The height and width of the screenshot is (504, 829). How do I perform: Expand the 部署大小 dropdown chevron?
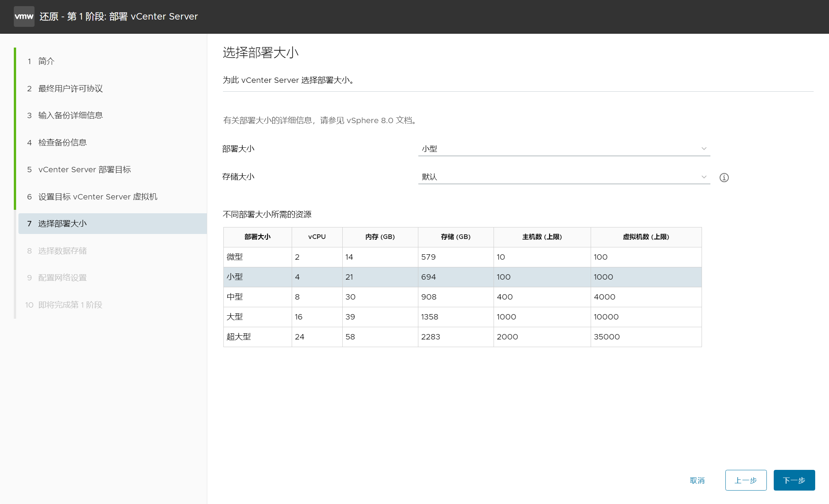(x=703, y=149)
